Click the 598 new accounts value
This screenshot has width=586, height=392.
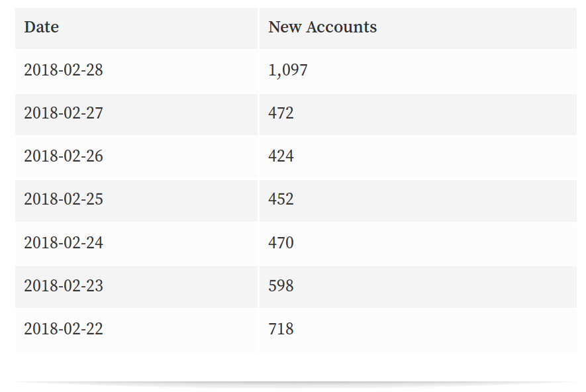point(281,286)
